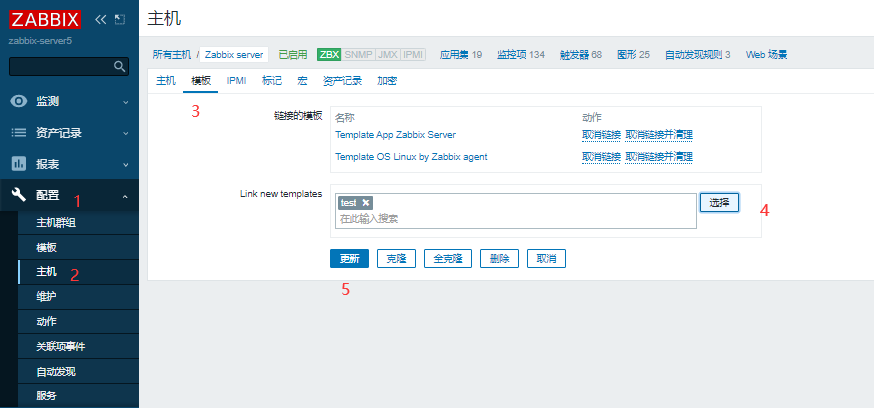Screen dimensions: 874x408
Task: Go to 所有主机 breadcrumb link
Action: [172, 55]
